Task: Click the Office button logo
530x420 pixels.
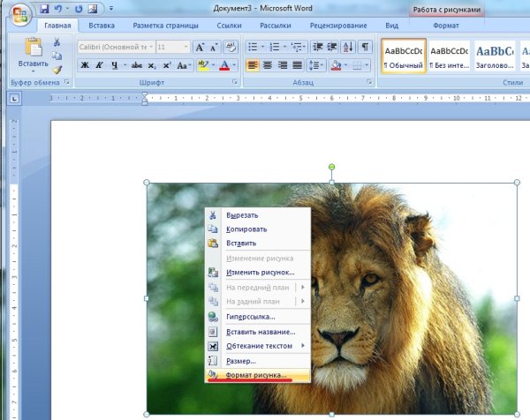Action: [19, 14]
